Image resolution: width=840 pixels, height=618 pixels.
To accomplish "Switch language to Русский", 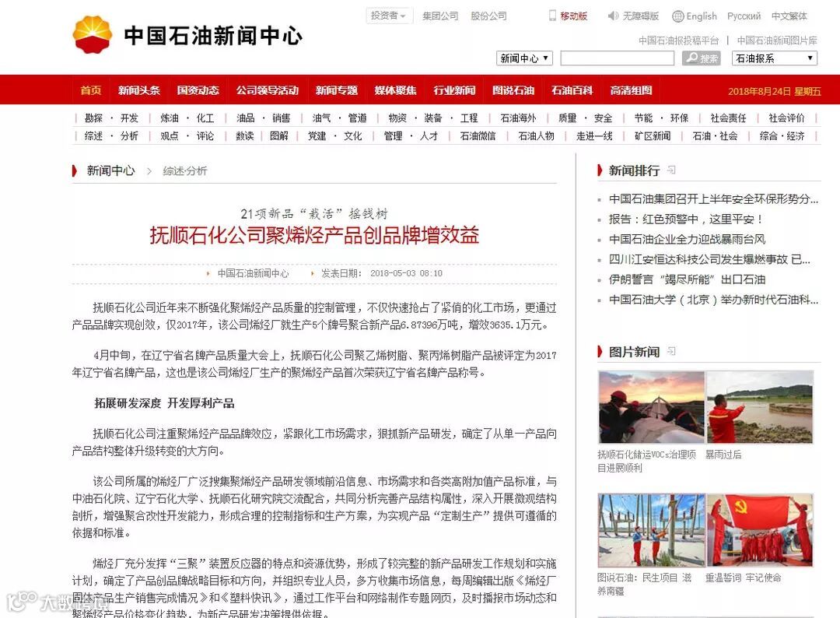I will pos(744,16).
